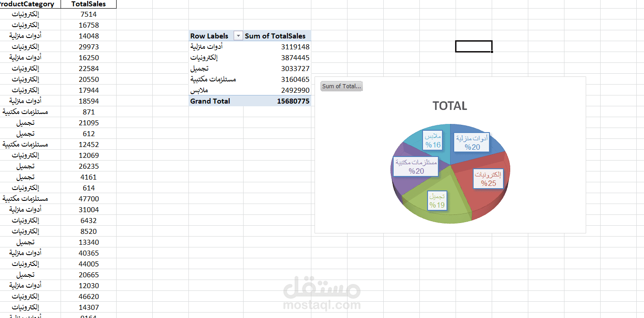The height and width of the screenshot is (318, 644).
Task: Select the TotalSales cell 21095
Action: click(x=89, y=123)
